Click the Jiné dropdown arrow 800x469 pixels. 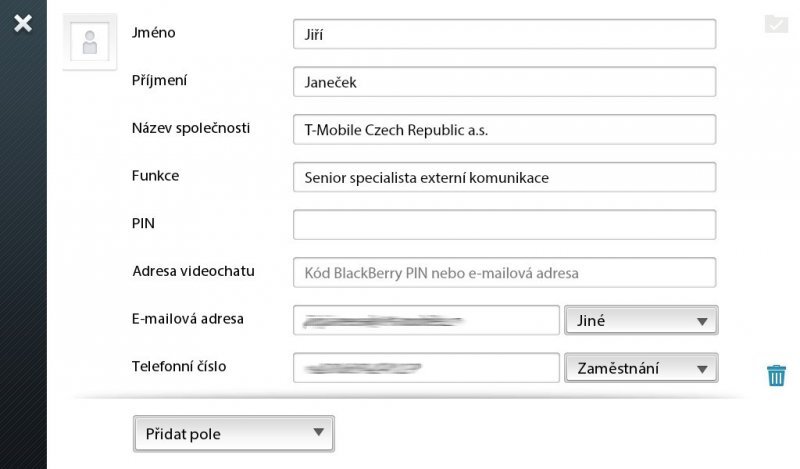[702, 321]
